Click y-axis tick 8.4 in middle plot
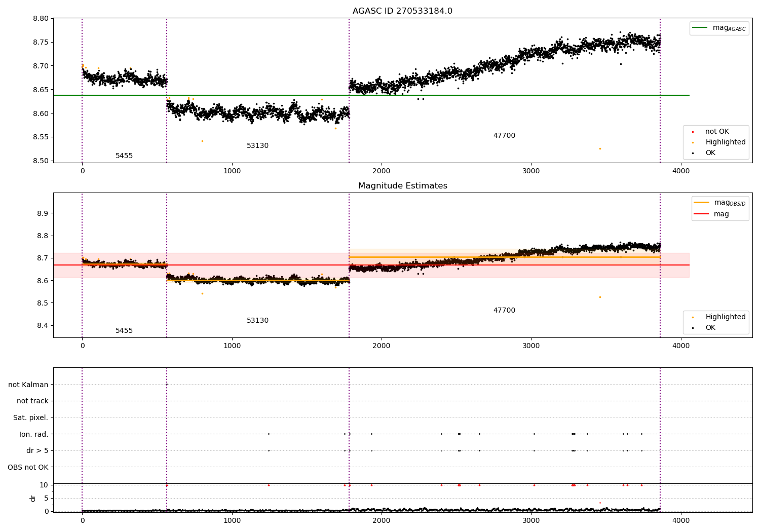Viewport: 760px width, 532px height. [43, 326]
